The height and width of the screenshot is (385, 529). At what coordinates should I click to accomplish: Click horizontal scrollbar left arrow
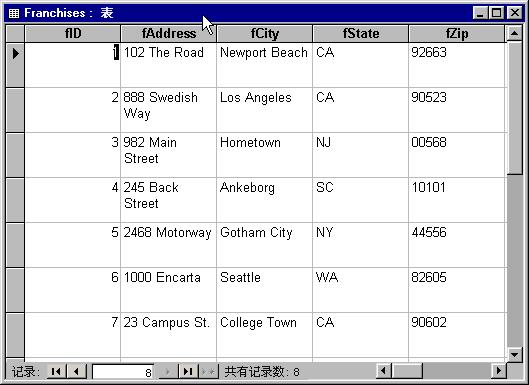(383, 371)
